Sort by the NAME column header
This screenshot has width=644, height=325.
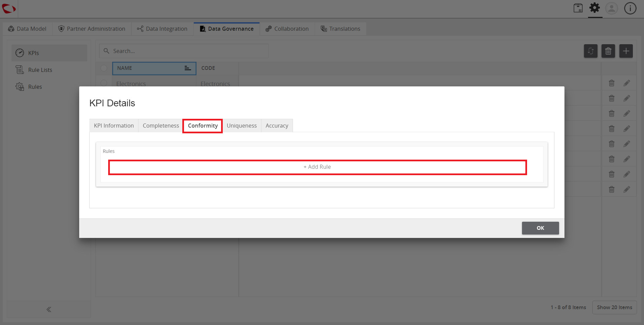coord(154,68)
